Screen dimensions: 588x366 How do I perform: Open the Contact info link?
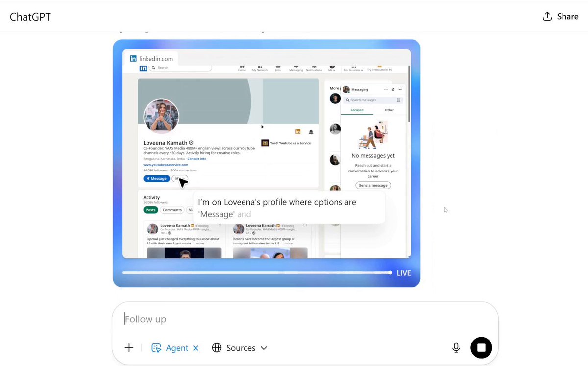(x=196, y=159)
